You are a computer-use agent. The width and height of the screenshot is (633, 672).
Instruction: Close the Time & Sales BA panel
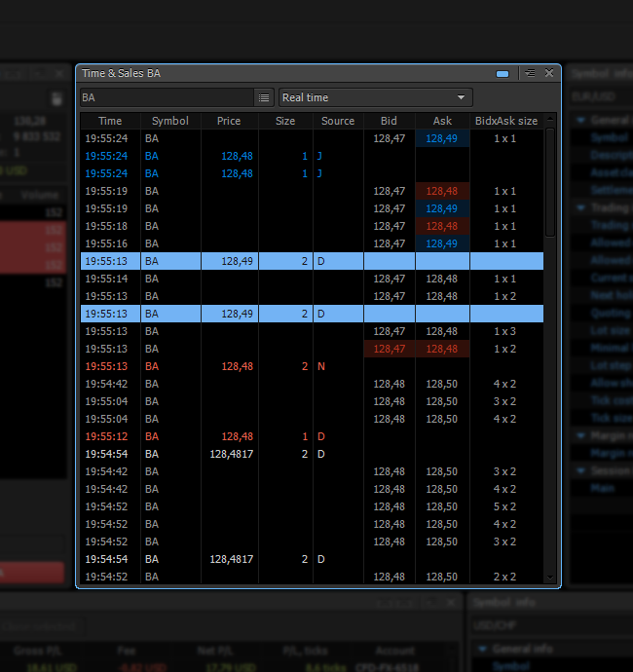(549, 73)
